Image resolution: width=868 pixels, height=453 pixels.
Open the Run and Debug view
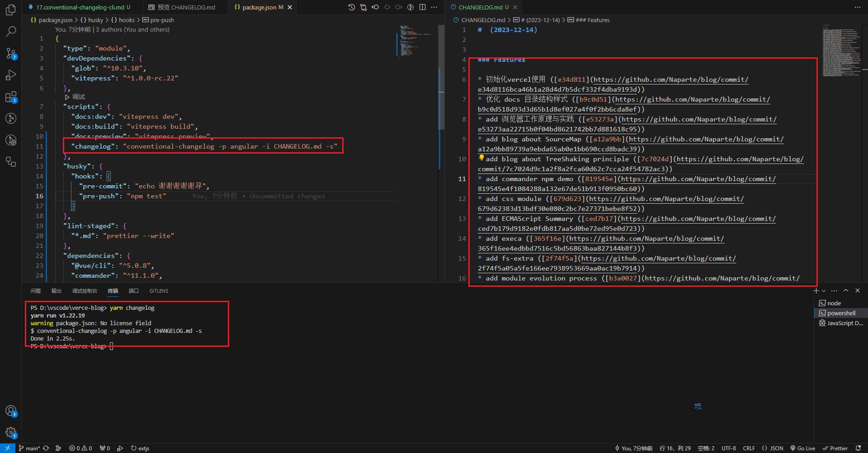click(x=11, y=75)
